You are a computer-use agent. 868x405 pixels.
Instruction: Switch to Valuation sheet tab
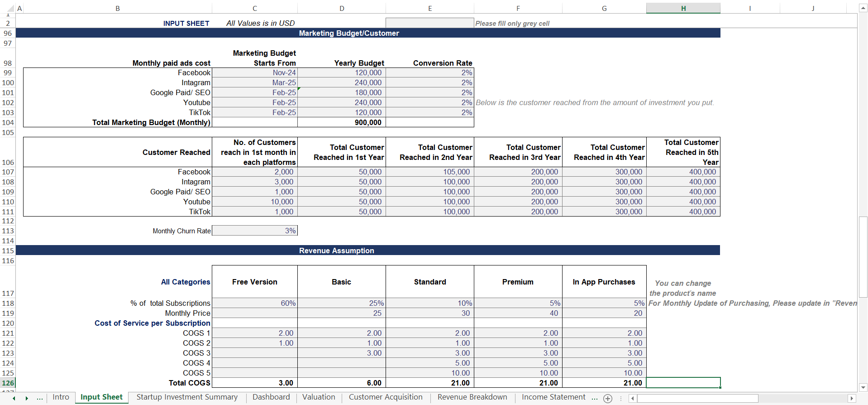click(319, 397)
